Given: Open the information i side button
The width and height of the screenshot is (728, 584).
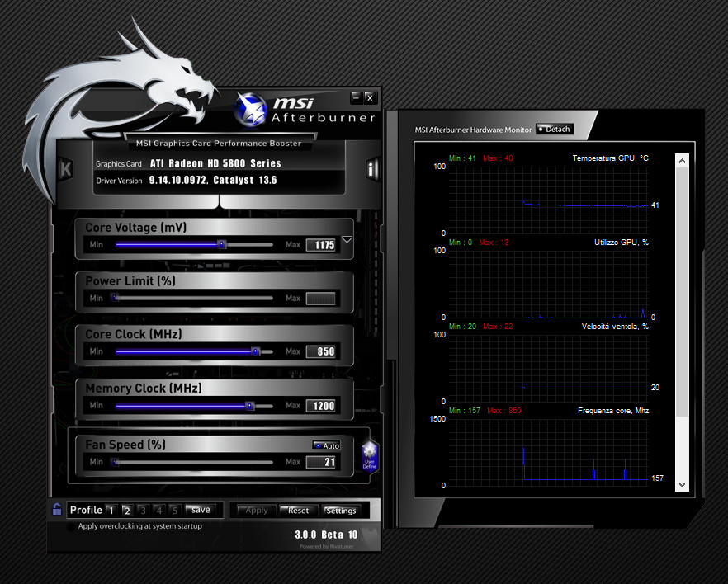Looking at the screenshot, I should pyautogui.click(x=371, y=169).
